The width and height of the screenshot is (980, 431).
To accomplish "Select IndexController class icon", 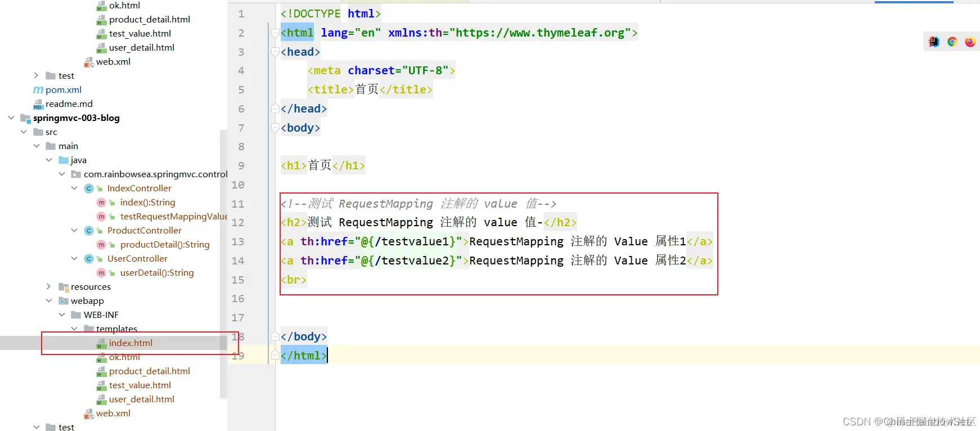I will 88,188.
